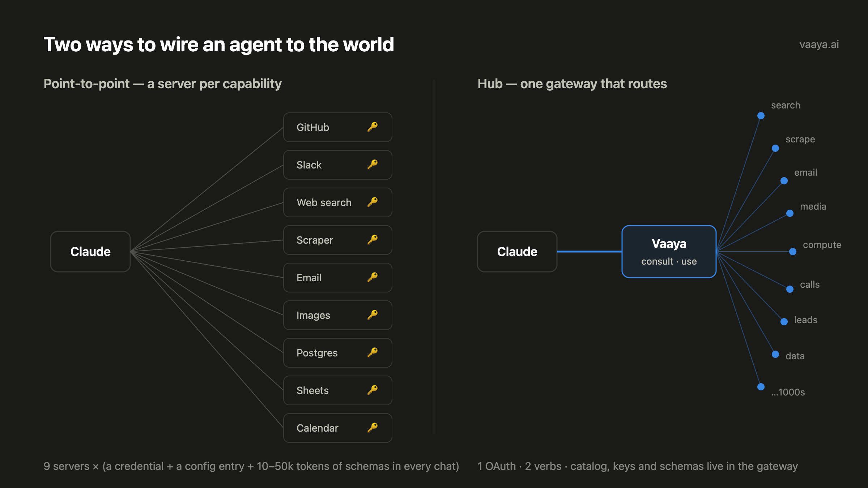The height and width of the screenshot is (488, 868).
Task: Select the Calendar label in its box
Action: click(317, 428)
